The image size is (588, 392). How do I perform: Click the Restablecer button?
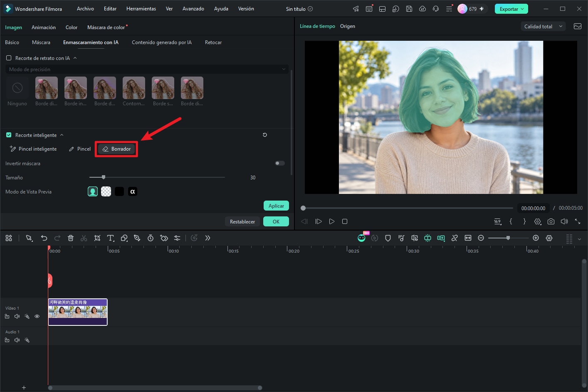click(242, 221)
